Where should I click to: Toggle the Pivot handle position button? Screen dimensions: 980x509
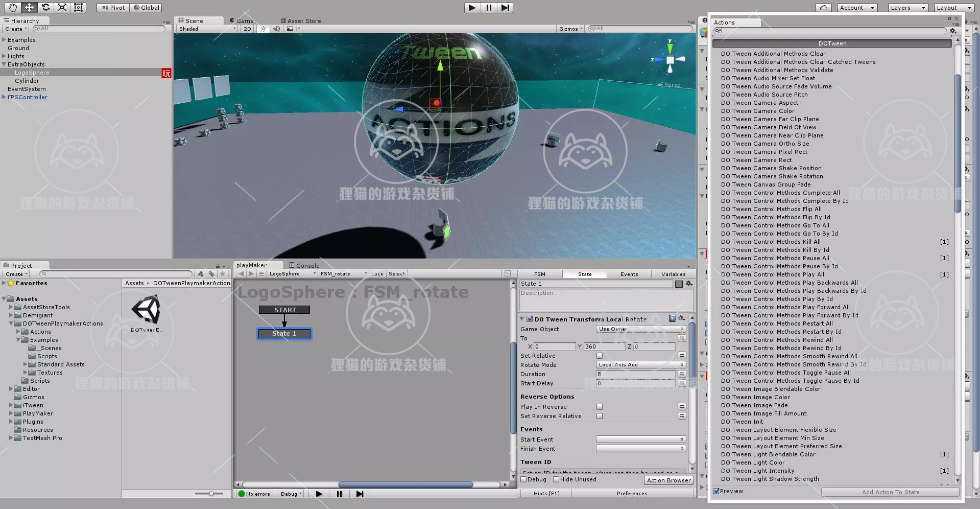pyautogui.click(x=113, y=8)
